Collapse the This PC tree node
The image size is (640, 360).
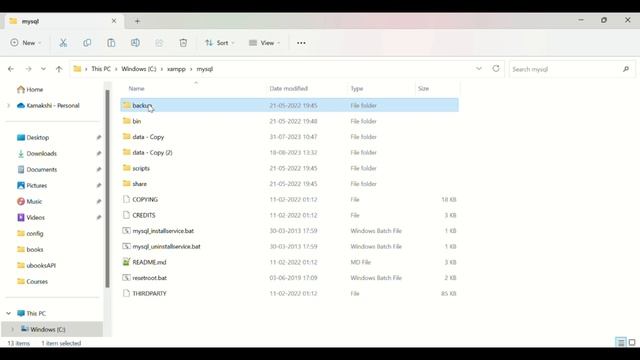pyautogui.click(x=9, y=313)
